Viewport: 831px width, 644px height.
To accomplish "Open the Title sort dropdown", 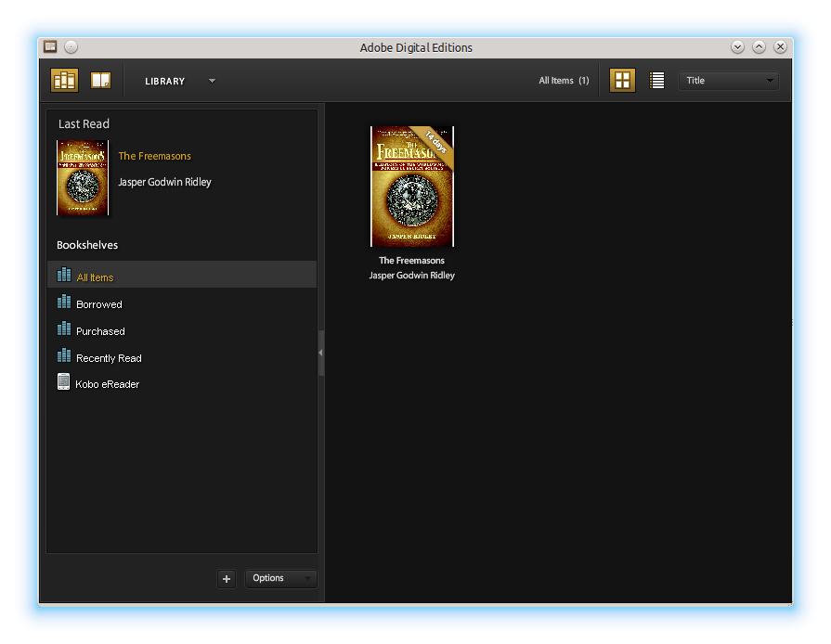I will [729, 81].
